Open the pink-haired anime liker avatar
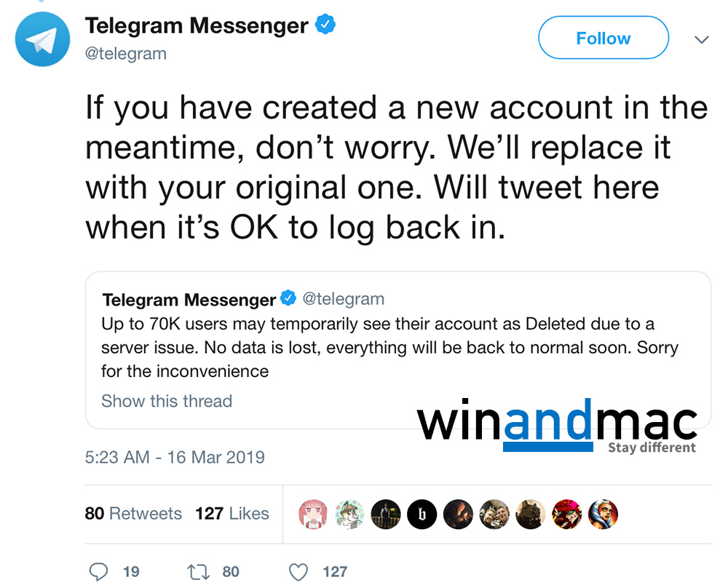The width and height of the screenshot is (728, 588). (313, 514)
